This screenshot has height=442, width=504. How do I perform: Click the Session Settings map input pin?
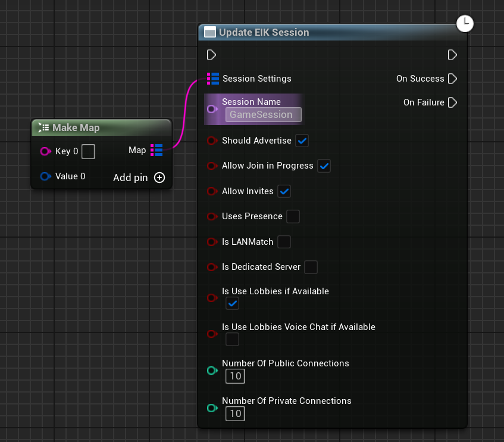click(x=212, y=79)
